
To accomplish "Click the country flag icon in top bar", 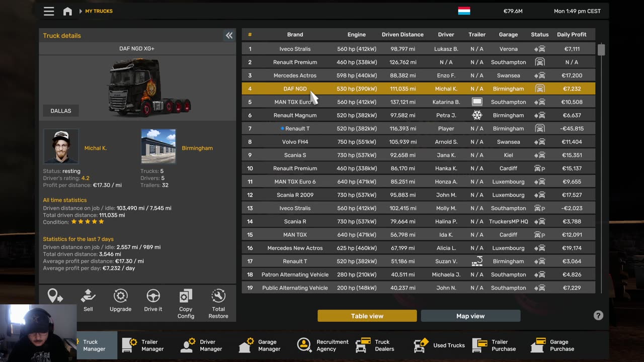I will click(x=464, y=11).
